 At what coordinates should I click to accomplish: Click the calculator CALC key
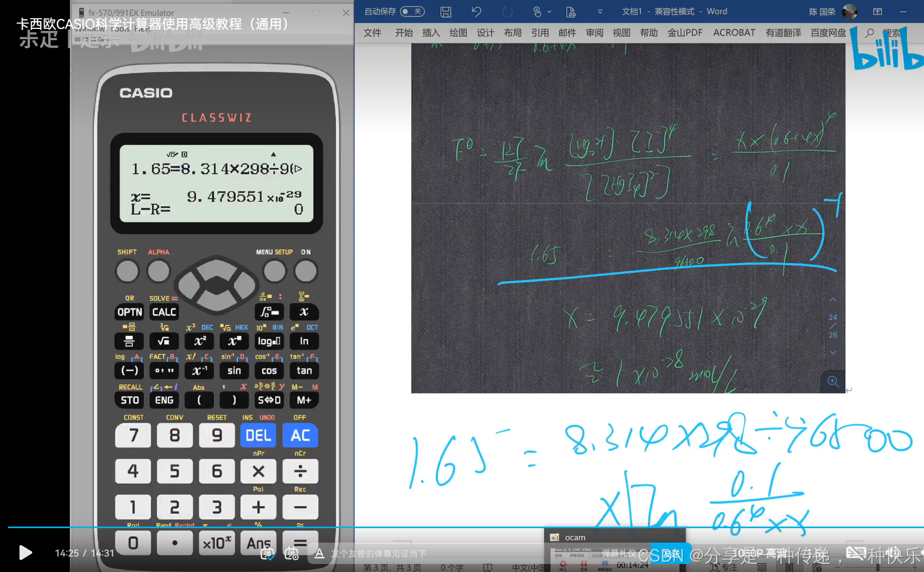coord(164,312)
